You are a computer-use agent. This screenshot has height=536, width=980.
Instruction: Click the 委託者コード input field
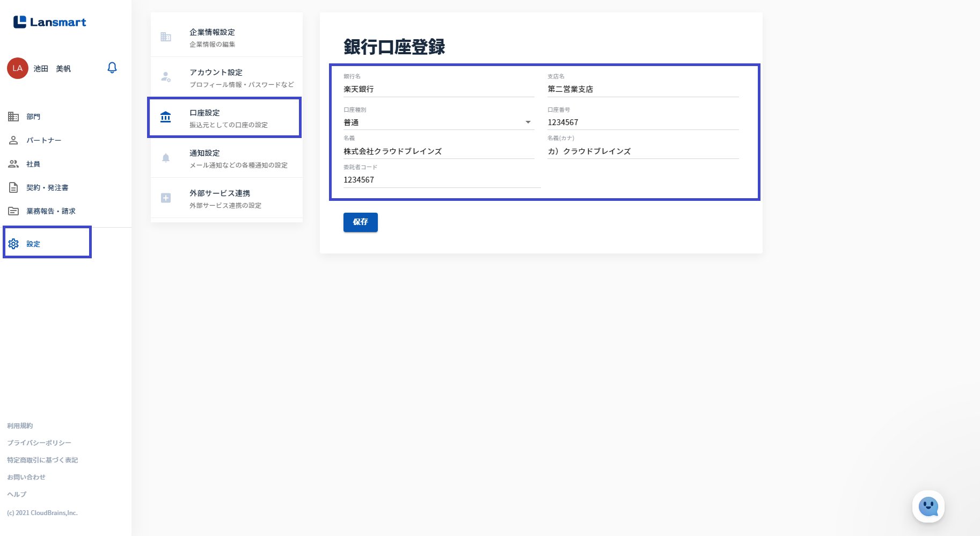[x=442, y=180]
